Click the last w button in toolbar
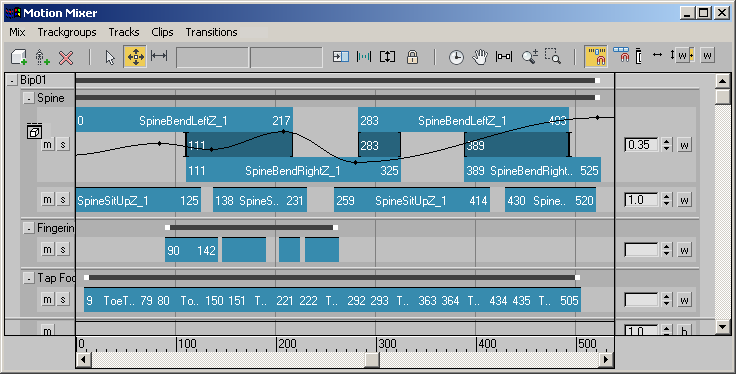Viewport: 736px width, 374px height. pyautogui.click(x=707, y=55)
